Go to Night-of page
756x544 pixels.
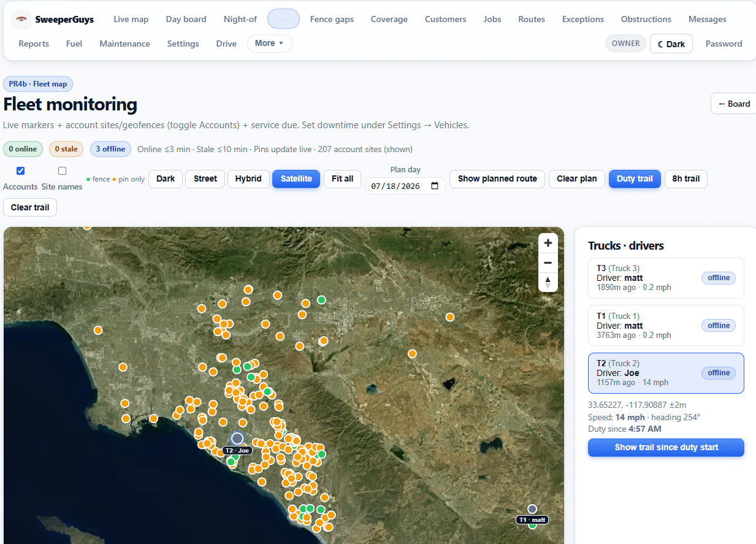click(240, 19)
